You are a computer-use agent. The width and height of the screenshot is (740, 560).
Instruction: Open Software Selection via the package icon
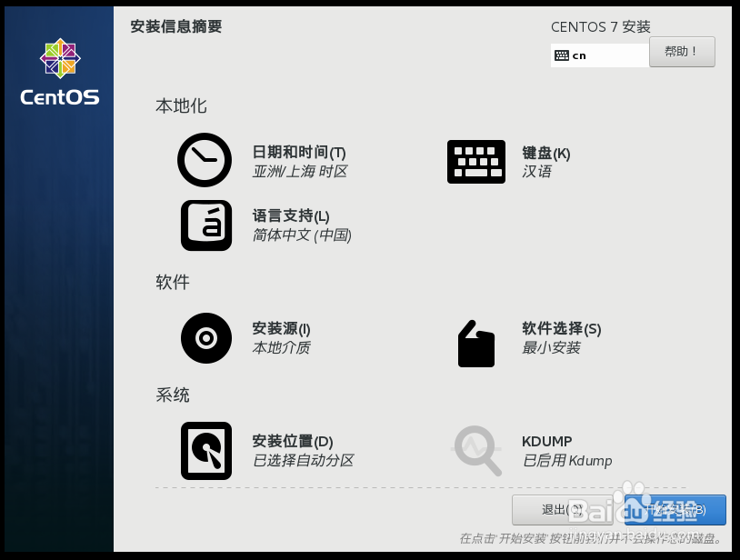tap(476, 345)
